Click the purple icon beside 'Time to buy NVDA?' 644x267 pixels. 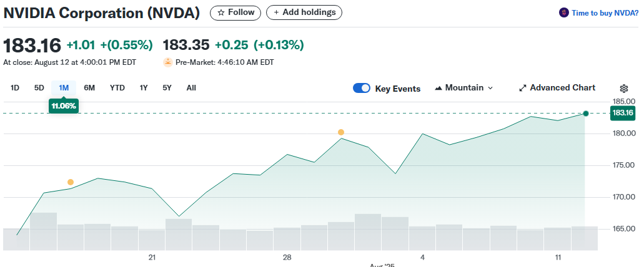coord(564,12)
